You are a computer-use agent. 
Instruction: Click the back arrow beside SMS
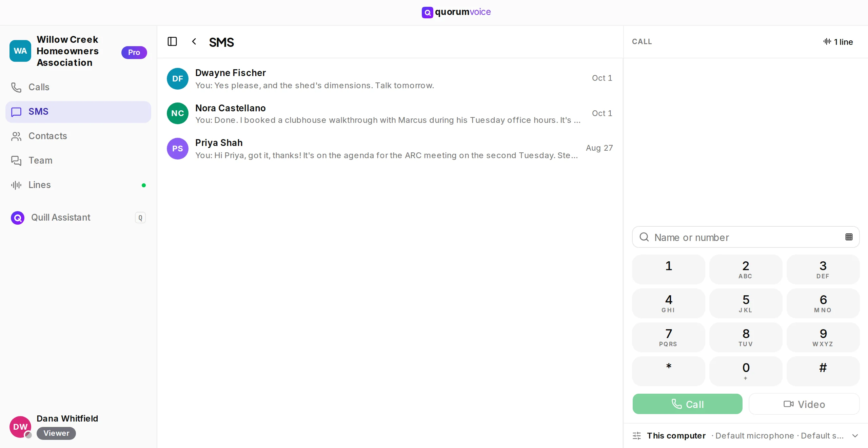(194, 42)
